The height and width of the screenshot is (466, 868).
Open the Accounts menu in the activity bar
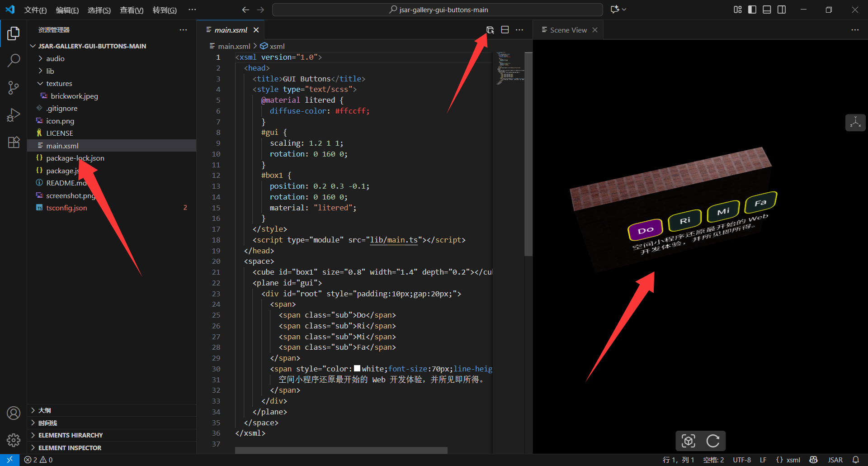(x=14, y=413)
